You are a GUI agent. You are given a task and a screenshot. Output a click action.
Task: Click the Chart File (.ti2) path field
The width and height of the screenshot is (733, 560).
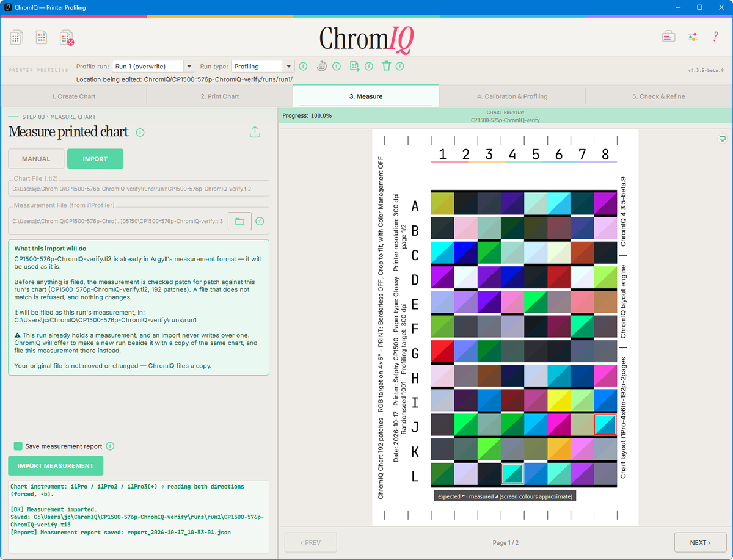click(139, 189)
